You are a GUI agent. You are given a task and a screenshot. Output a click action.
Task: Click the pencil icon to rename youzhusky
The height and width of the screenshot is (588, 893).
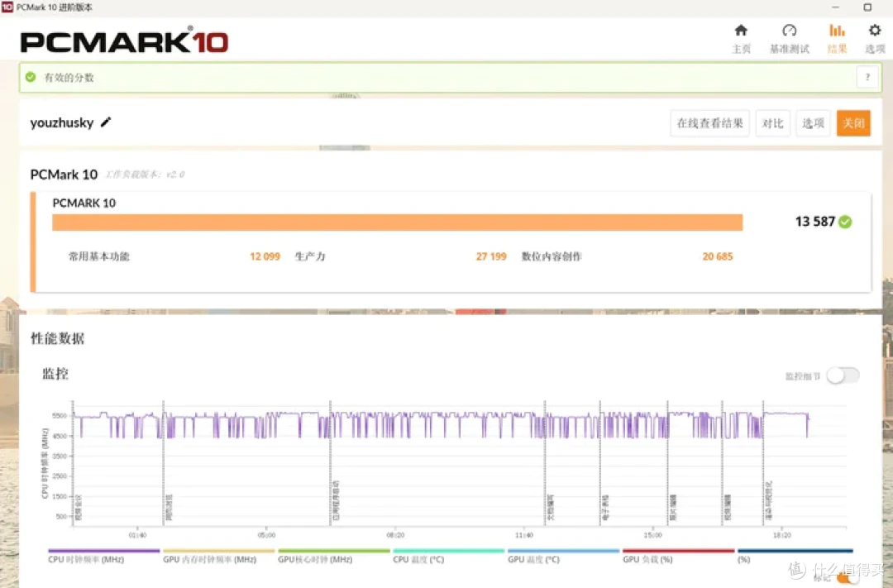click(106, 122)
